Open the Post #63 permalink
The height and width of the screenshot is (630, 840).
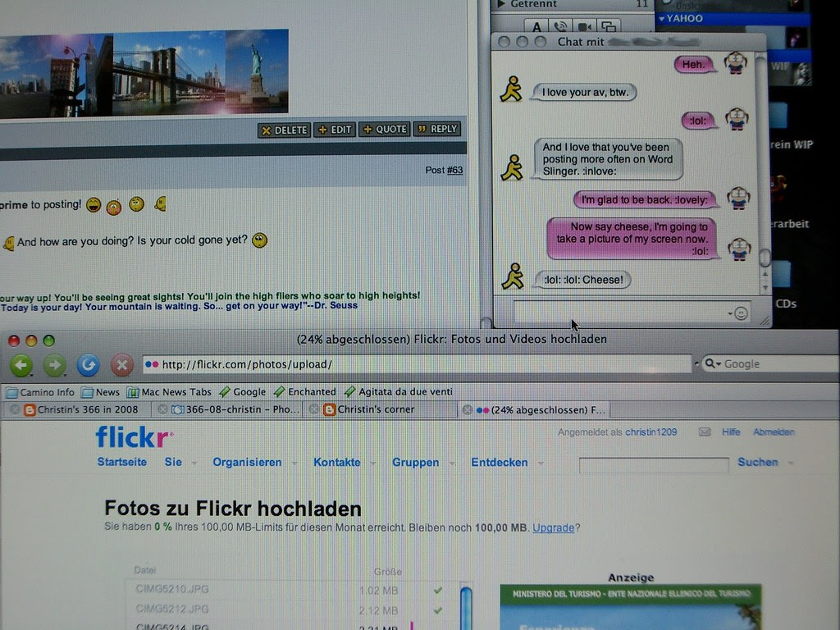(x=454, y=170)
